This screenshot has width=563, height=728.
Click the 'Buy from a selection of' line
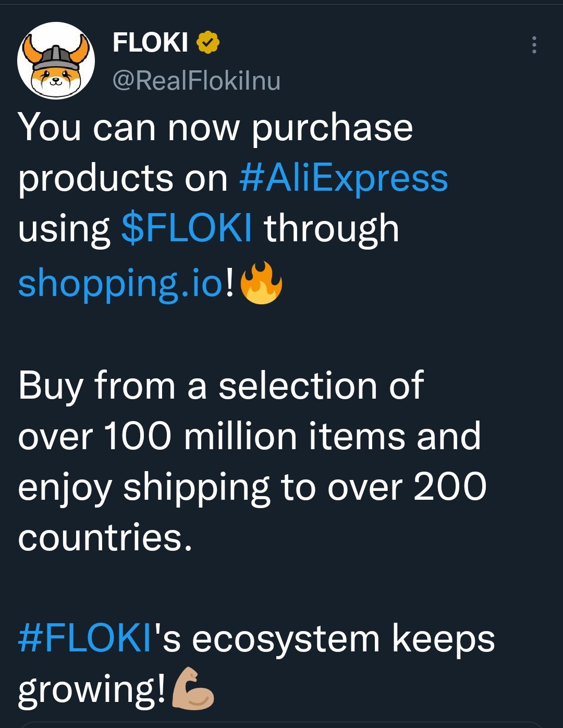click(221, 386)
